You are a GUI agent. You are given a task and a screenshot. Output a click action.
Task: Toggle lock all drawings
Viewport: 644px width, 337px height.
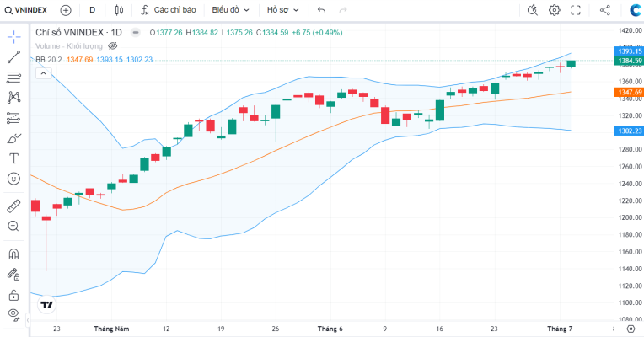click(14, 295)
